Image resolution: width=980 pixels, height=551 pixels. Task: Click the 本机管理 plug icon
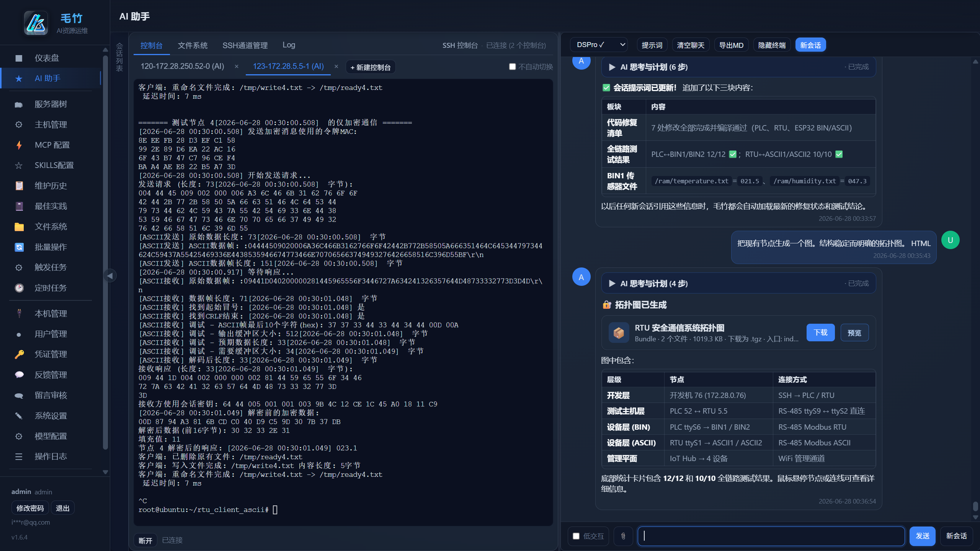point(19,314)
